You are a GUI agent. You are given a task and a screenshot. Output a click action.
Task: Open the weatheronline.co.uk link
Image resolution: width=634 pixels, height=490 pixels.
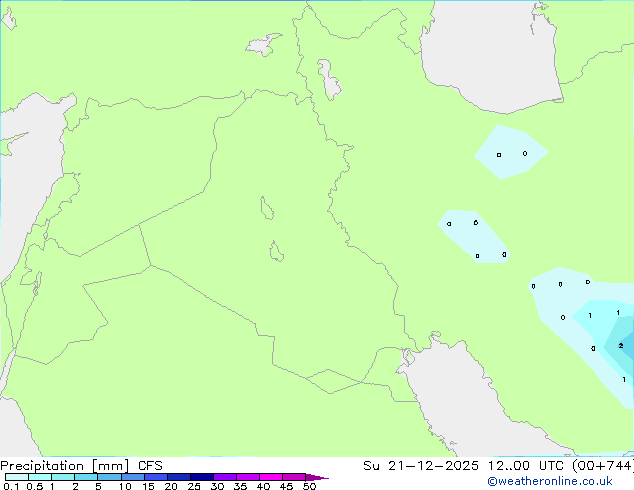click(x=550, y=481)
